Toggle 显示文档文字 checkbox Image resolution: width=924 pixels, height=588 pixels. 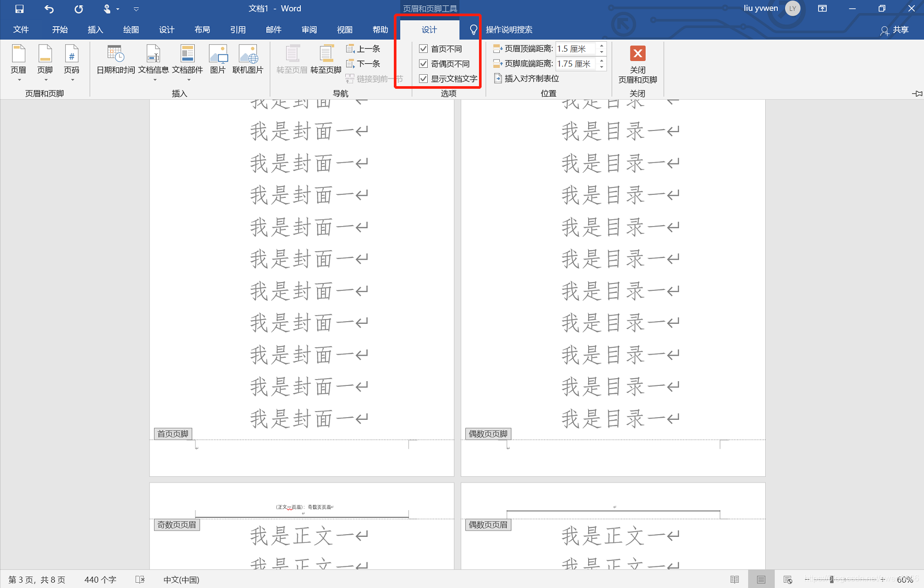click(x=424, y=79)
